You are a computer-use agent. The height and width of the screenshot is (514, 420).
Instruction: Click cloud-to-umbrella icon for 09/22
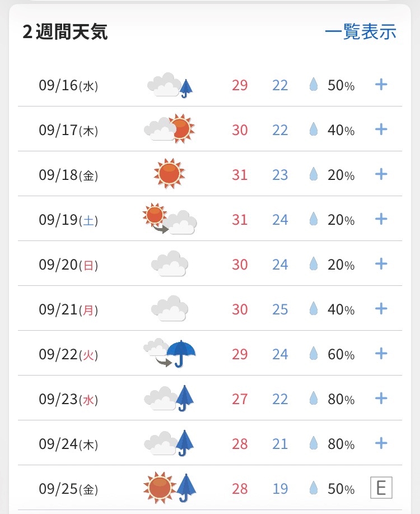coord(169,353)
